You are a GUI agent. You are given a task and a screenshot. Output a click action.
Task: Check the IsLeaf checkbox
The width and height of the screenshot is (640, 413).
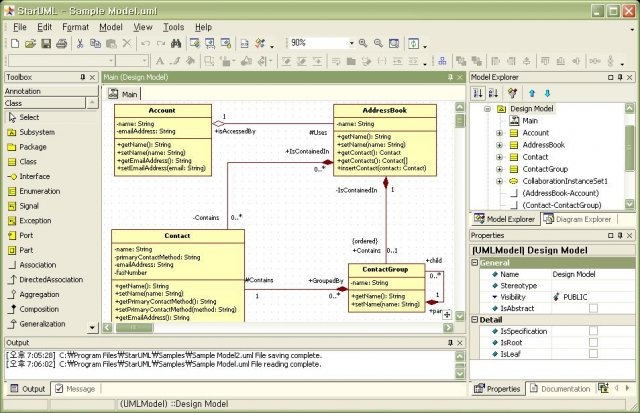tap(593, 354)
